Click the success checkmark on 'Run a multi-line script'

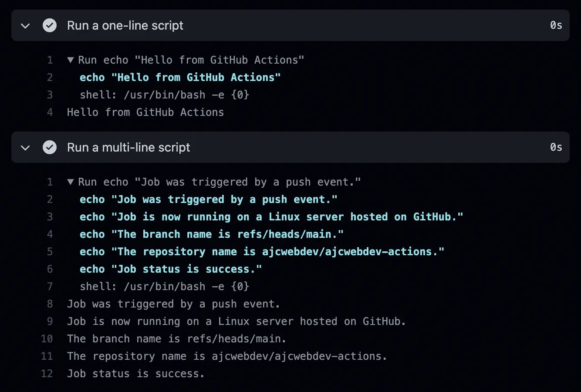point(50,147)
